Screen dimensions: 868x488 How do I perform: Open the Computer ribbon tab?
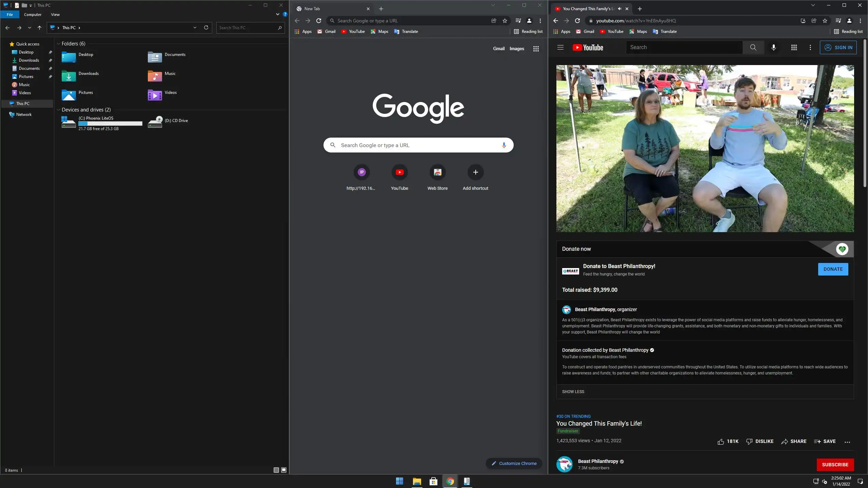tap(33, 15)
